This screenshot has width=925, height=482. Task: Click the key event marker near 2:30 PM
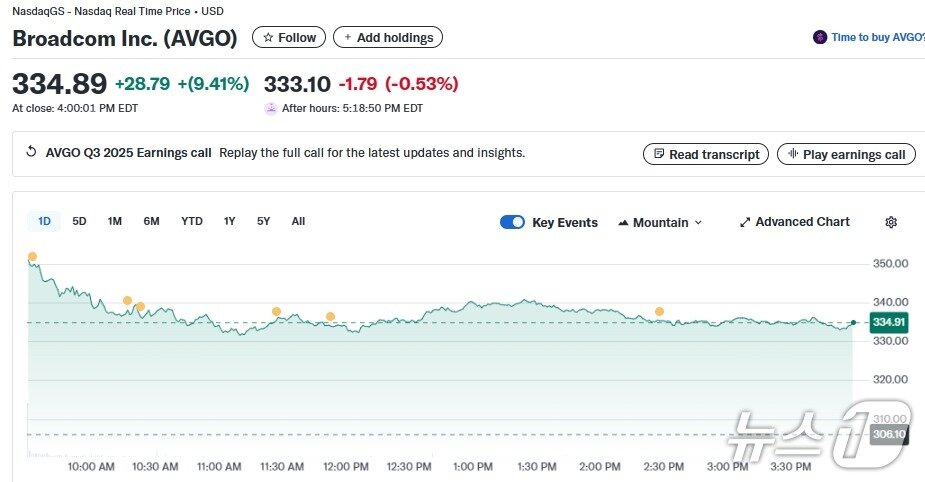tap(659, 312)
